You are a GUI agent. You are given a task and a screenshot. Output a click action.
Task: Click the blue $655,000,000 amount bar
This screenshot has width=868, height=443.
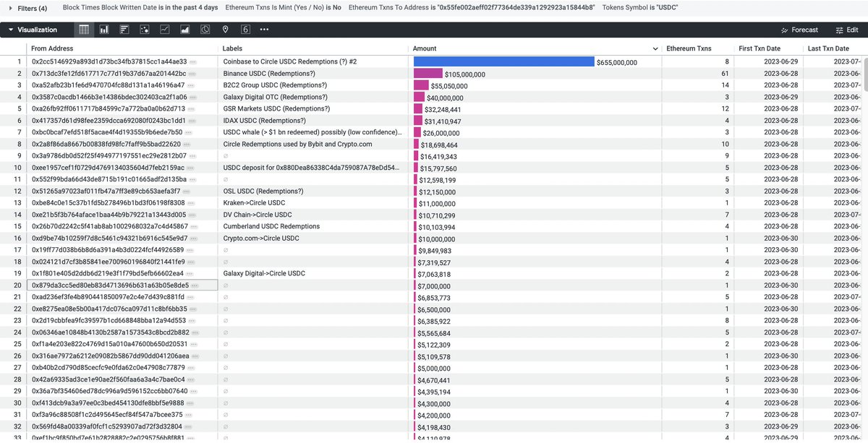[504, 62]
